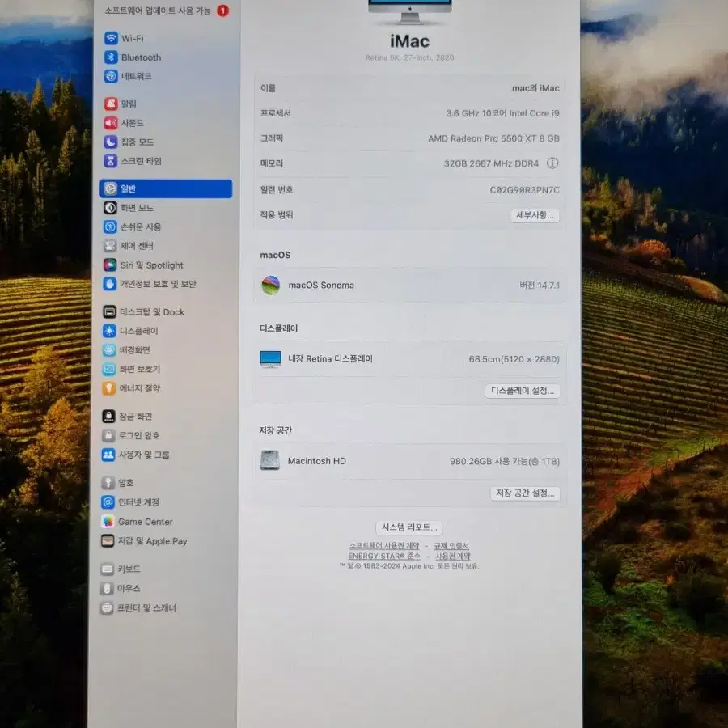Viewport: 728px width, 728px height.
Task: Open Game Center icon
Action: coord(108,522)
